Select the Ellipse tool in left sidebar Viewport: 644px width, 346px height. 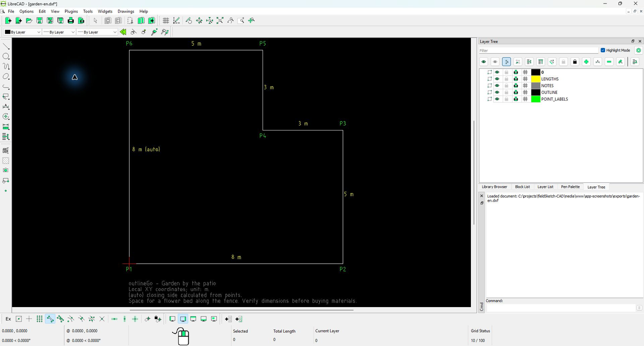[x=6, y=76]
